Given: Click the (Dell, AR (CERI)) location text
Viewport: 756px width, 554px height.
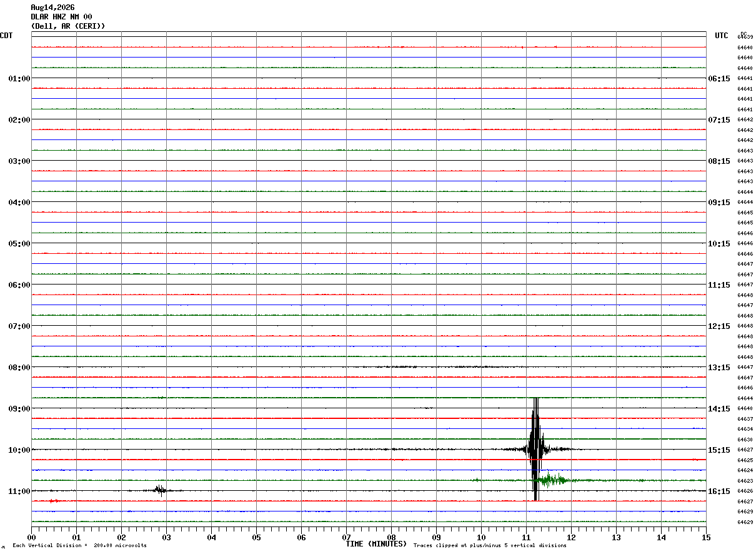Looking at the screenshot, I should 68,26.
